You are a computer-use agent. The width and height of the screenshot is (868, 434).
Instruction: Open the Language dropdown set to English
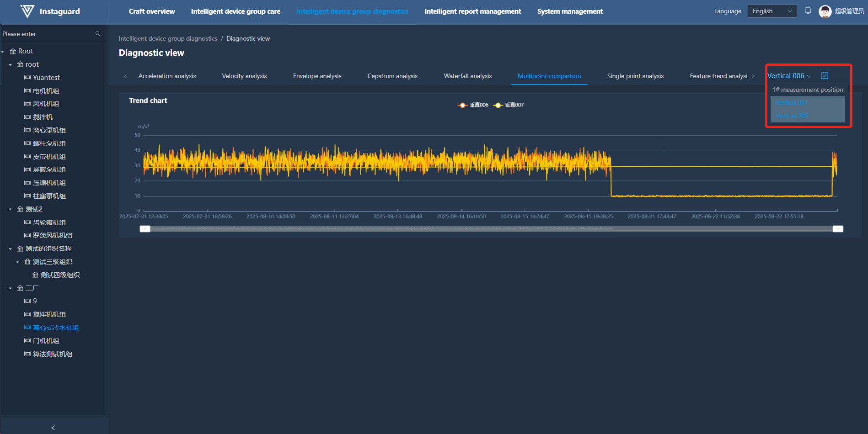point(772,11)
